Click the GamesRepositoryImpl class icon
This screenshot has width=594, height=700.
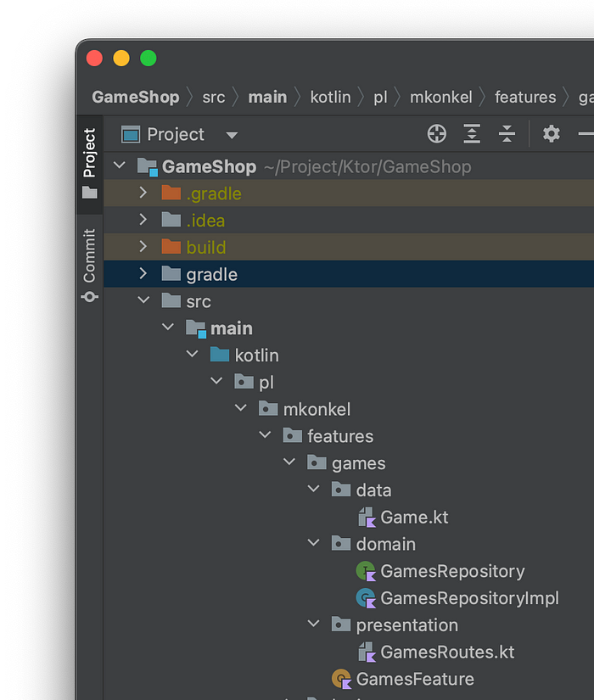pyautogui.click(x=366, y=598)
